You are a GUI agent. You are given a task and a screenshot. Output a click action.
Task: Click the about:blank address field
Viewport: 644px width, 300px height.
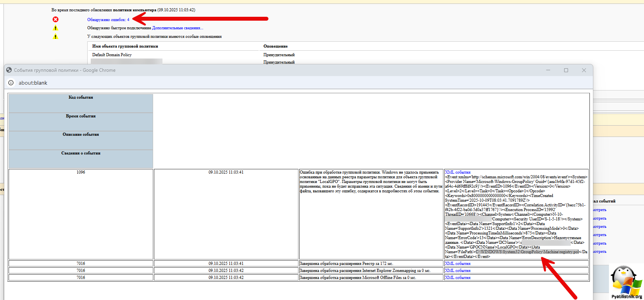coord(33,83)
